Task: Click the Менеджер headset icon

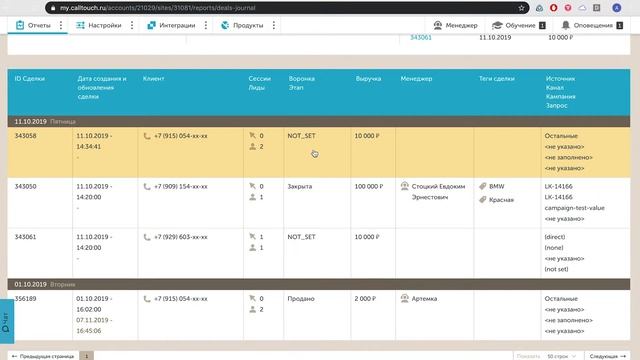Action: click(438, 25)
